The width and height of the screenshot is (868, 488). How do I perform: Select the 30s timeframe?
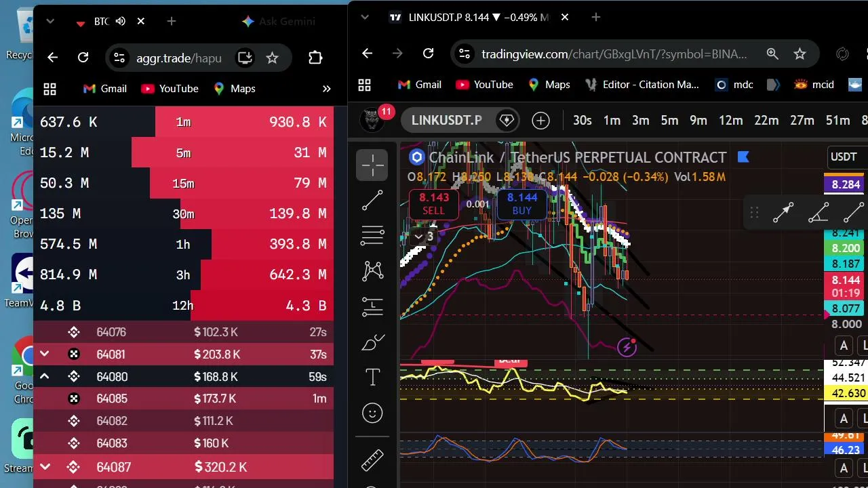582,121
